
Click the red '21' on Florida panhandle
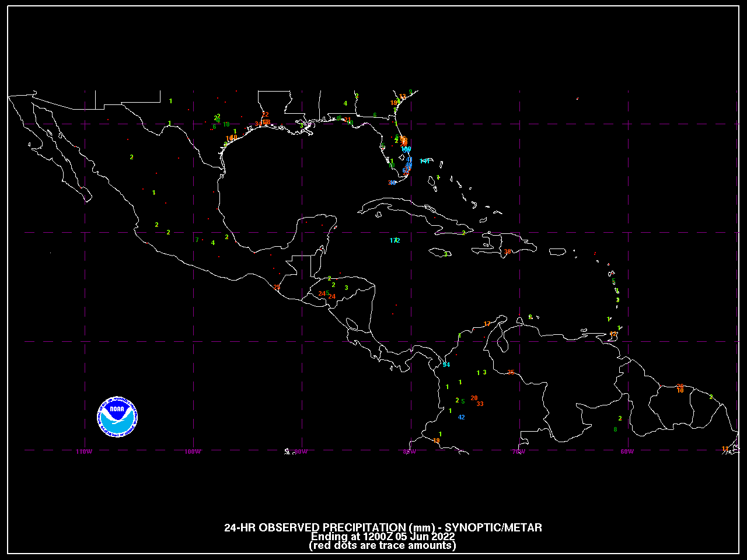(x=347, y=120)
